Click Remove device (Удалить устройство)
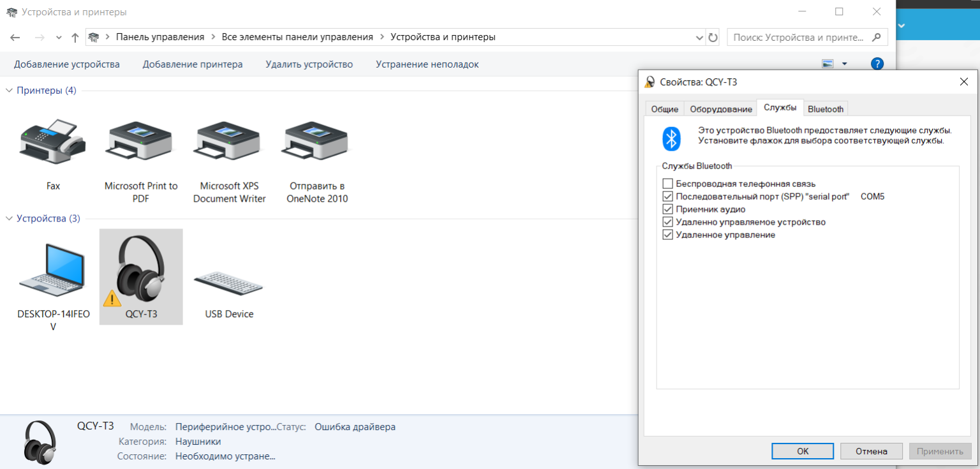 tap(309, 64)
